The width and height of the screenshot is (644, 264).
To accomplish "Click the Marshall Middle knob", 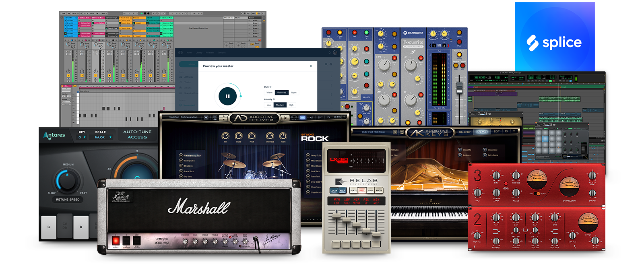I will pos(205,241).
